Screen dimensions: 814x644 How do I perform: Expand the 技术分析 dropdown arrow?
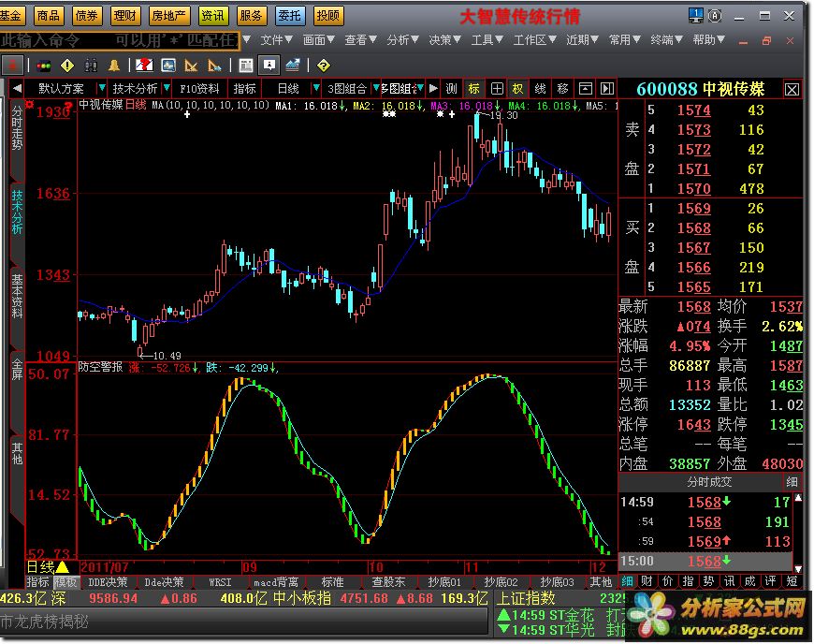click(x=167, y=88)
